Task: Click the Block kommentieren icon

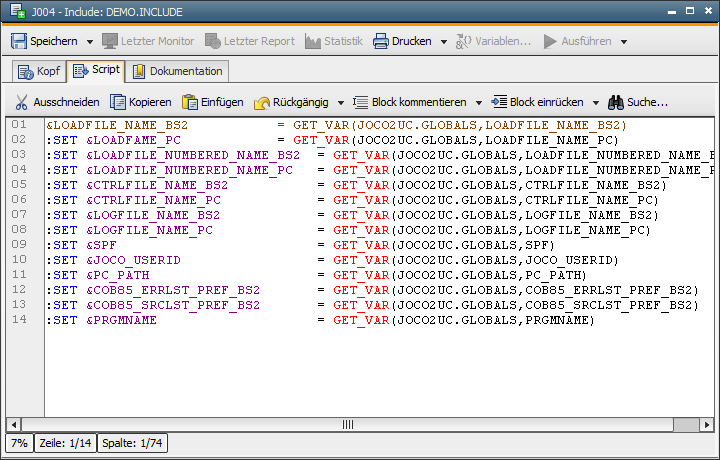Action: click(x=361, y=102)
